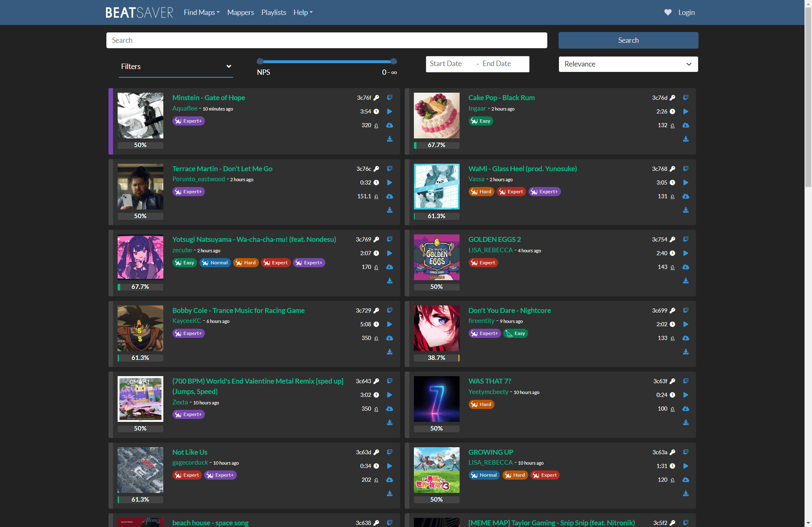Click the heart icon beside Login
Viewport: 812px width, 527px height.
[668, 12]
